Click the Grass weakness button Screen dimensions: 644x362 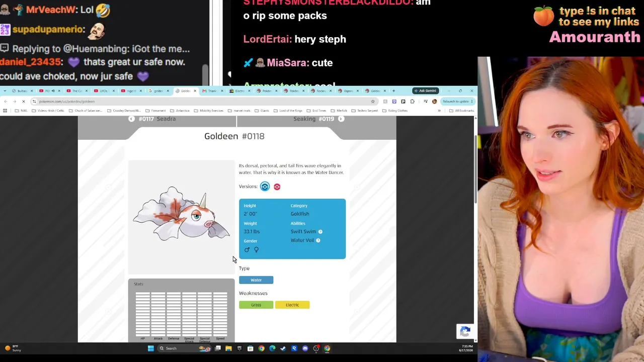[256, 305]
